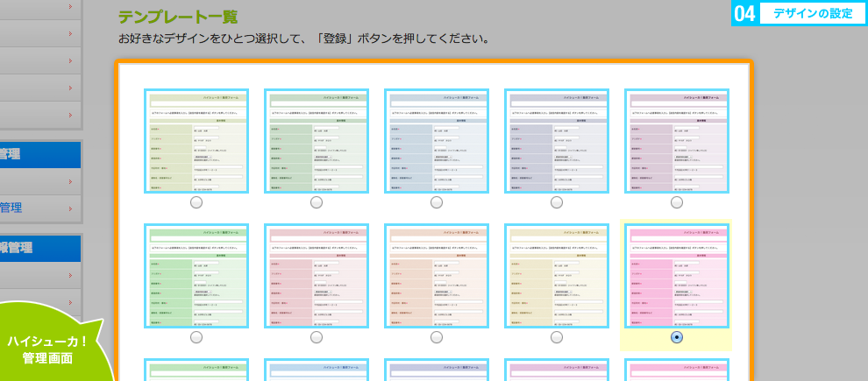Viewport: 868px width, 381px height.
Task: Click the テンプレート一覧 heading
Action: tap(178, 18)
